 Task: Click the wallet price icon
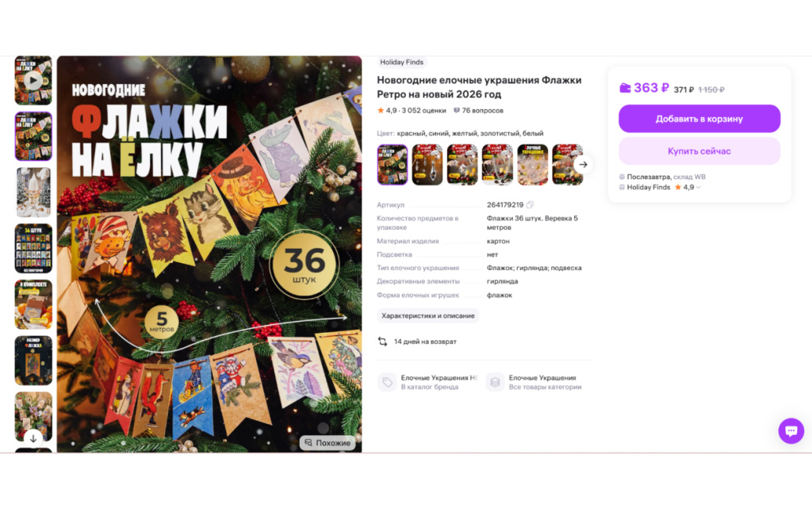625,88
